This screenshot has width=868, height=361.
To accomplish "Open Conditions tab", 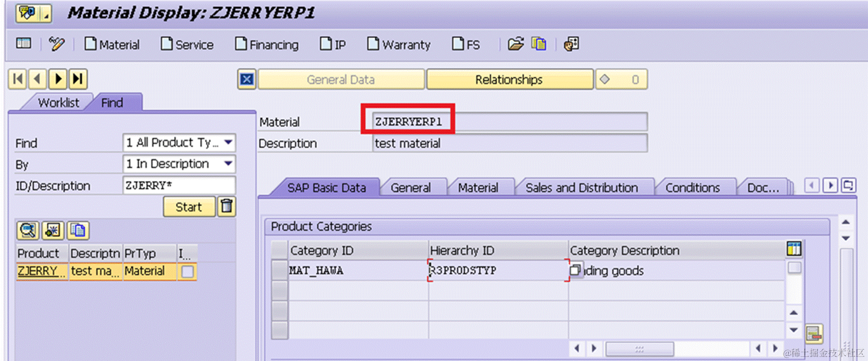I will tap(693, 188).
